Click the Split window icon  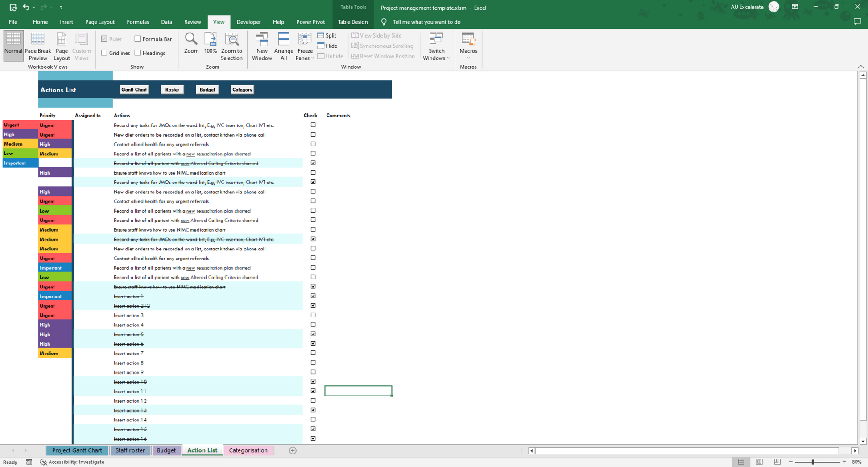point(321,35)
